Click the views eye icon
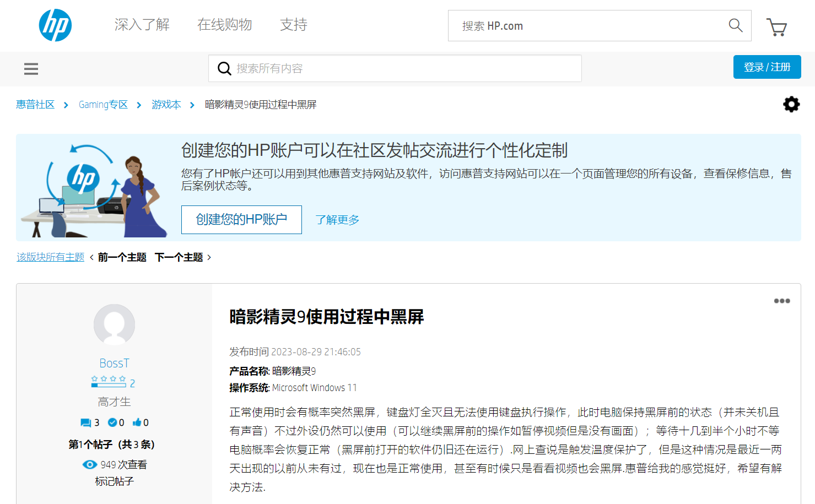 (x=90, y=465)
